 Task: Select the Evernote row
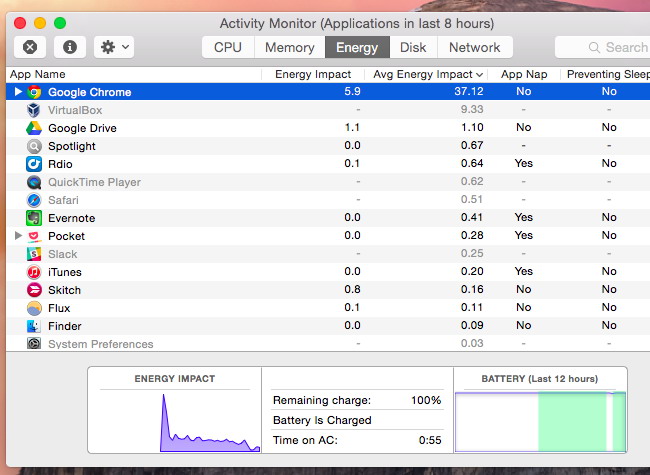coord(328,218)
